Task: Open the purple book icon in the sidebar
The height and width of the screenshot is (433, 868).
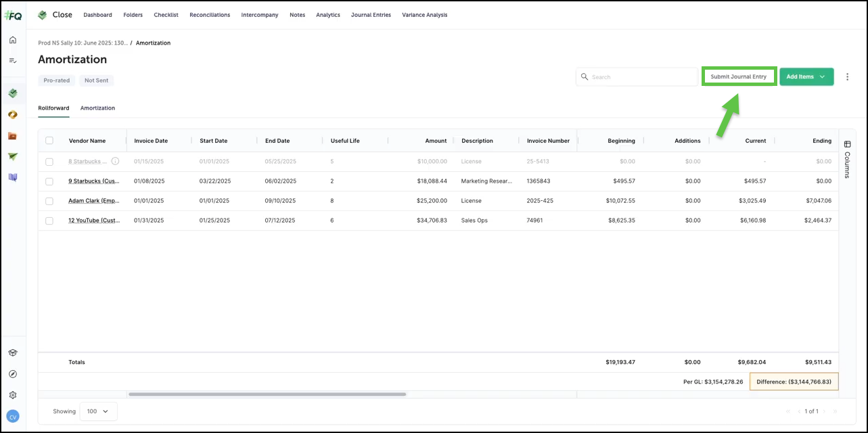Action: pos(13,177)
